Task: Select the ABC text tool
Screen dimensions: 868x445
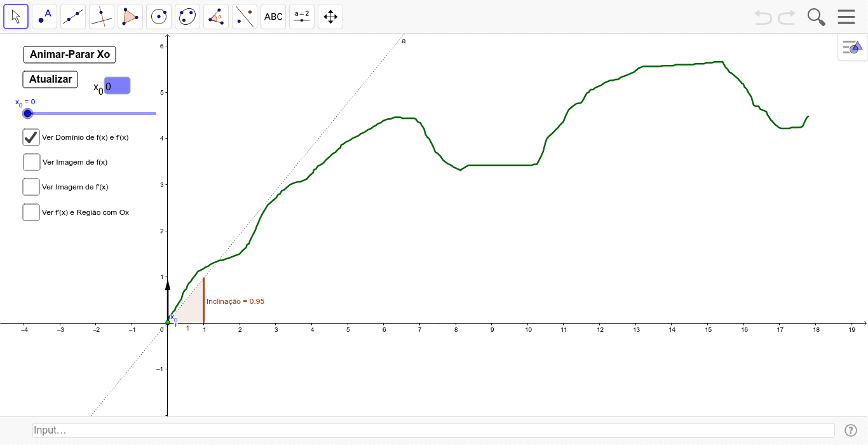Action: [x=273, y=17]
